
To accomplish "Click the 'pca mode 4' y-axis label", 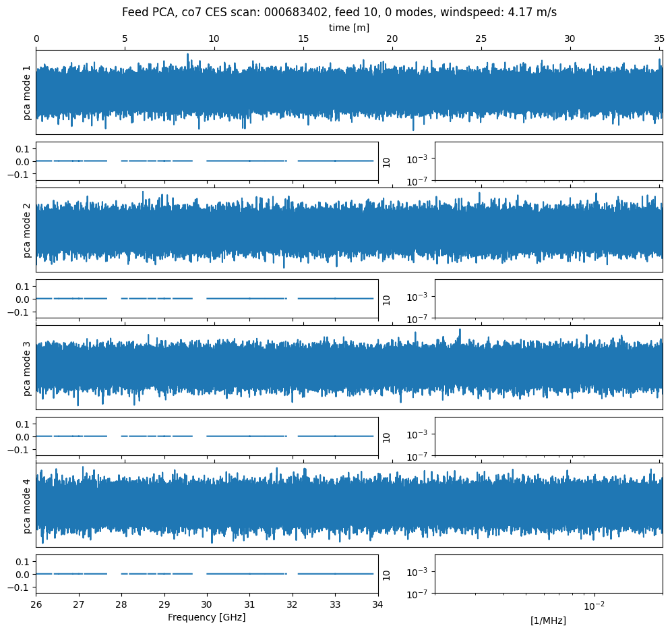I will tap(28, 505).
